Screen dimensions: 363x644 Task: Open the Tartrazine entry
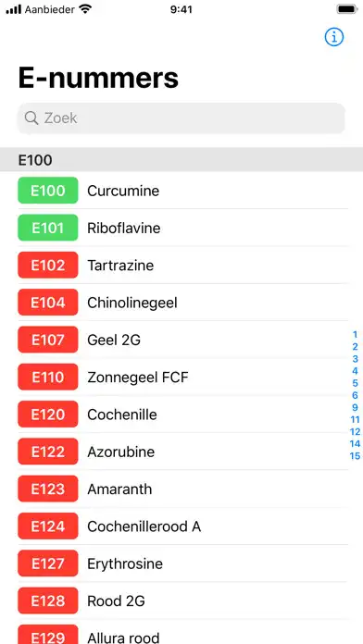point(181,266)
